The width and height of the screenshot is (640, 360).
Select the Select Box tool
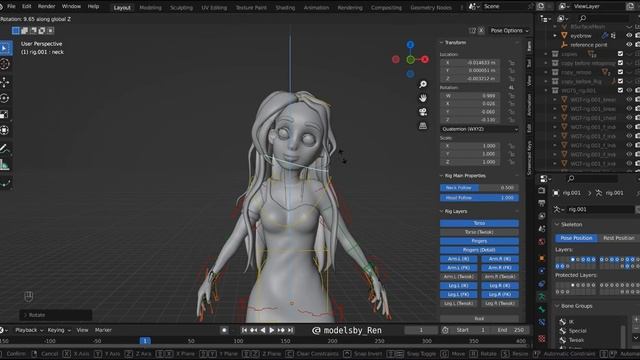5,48
